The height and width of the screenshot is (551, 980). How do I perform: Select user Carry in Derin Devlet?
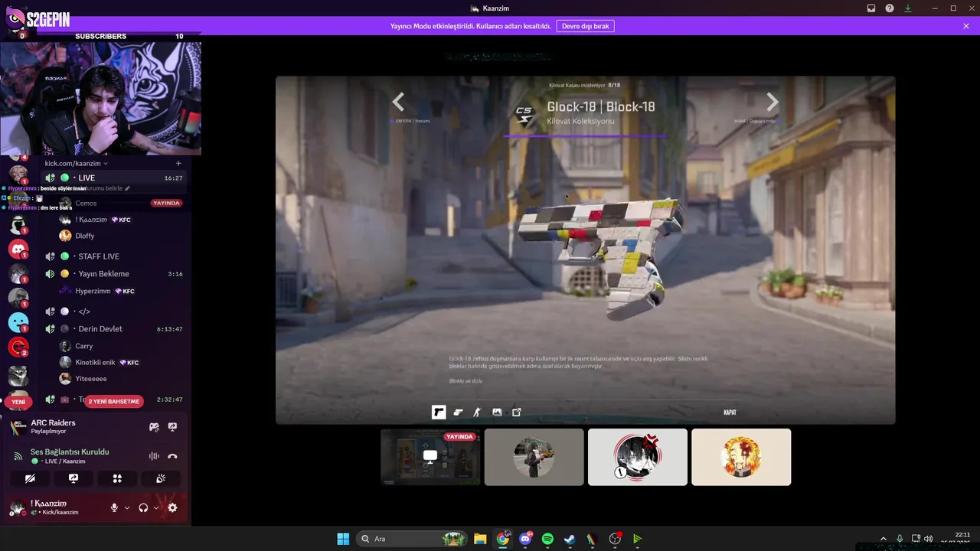[x=121, y=347]
